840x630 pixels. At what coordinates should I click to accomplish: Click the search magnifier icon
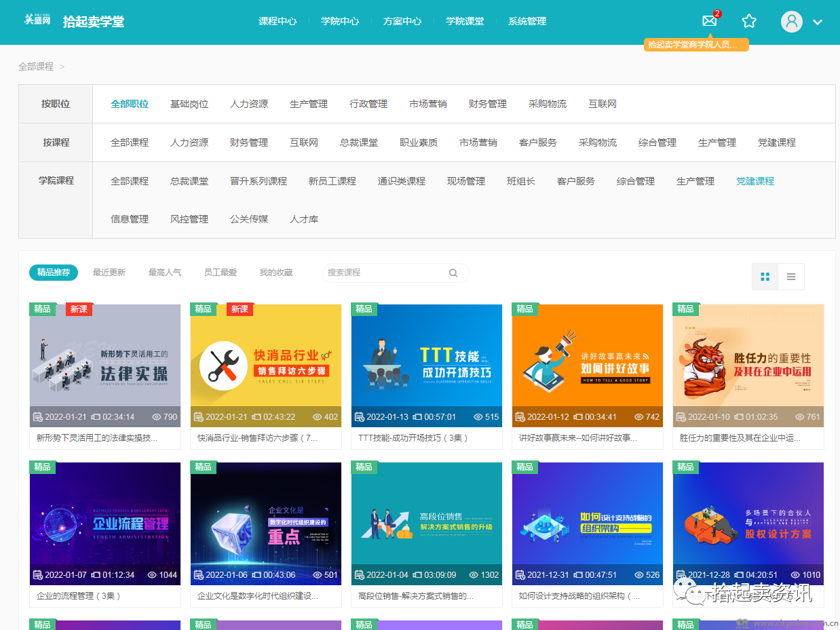point(453,273)
